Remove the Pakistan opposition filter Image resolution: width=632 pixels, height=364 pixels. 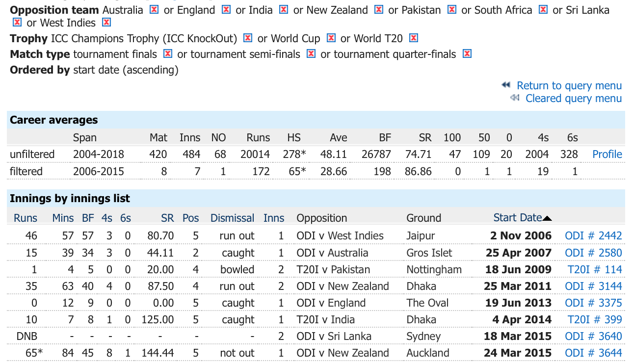point(452,10)
